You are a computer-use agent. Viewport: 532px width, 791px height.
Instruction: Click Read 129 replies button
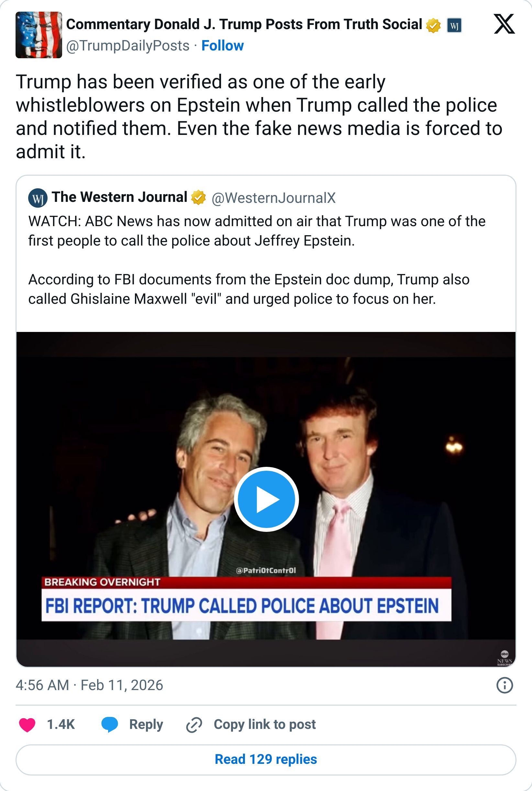point(266,759)
